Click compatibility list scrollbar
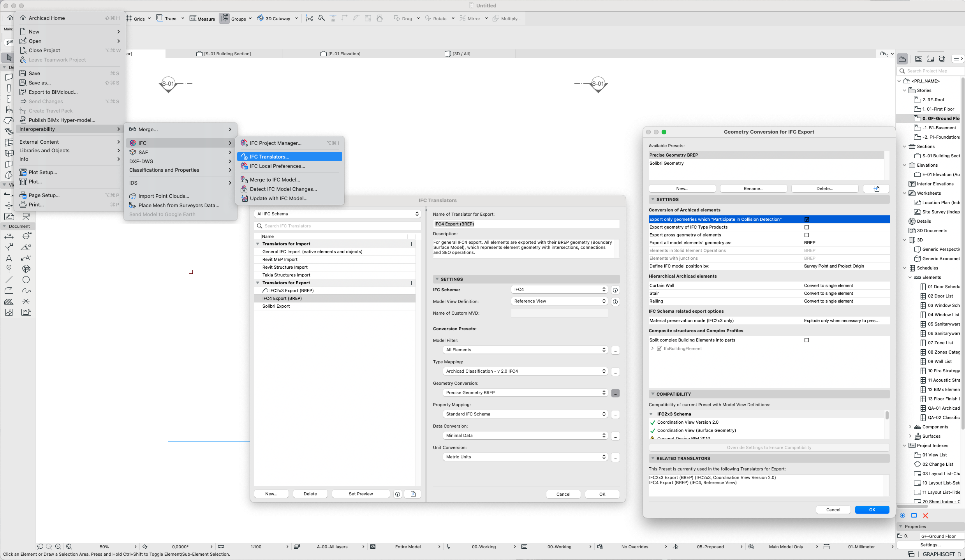The image size is (965, 560). pos(887,416)
